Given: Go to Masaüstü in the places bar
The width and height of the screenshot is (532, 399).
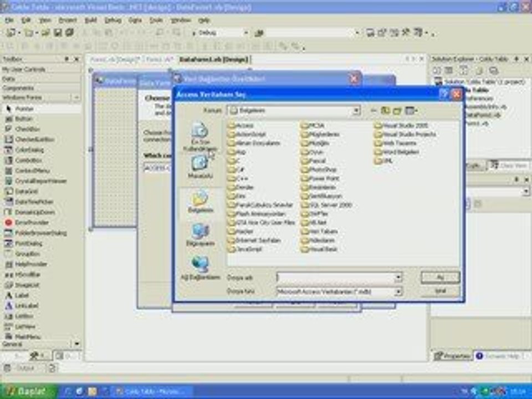Looking at the screenshot, I should [x=200, y=167].
